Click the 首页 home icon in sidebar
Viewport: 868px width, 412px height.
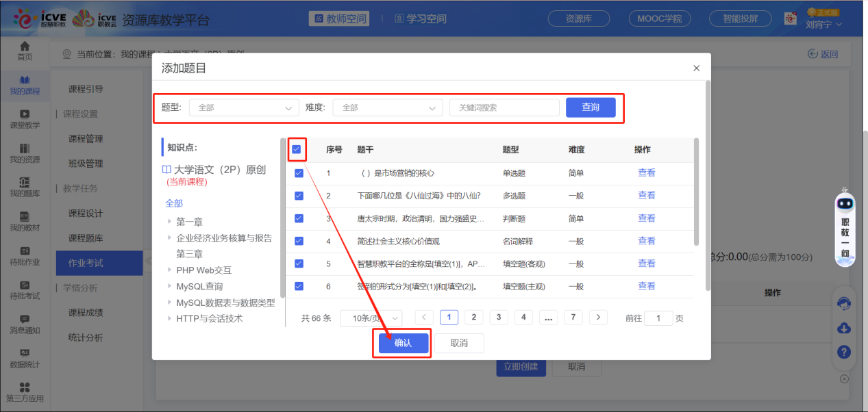tap(25, 51)
